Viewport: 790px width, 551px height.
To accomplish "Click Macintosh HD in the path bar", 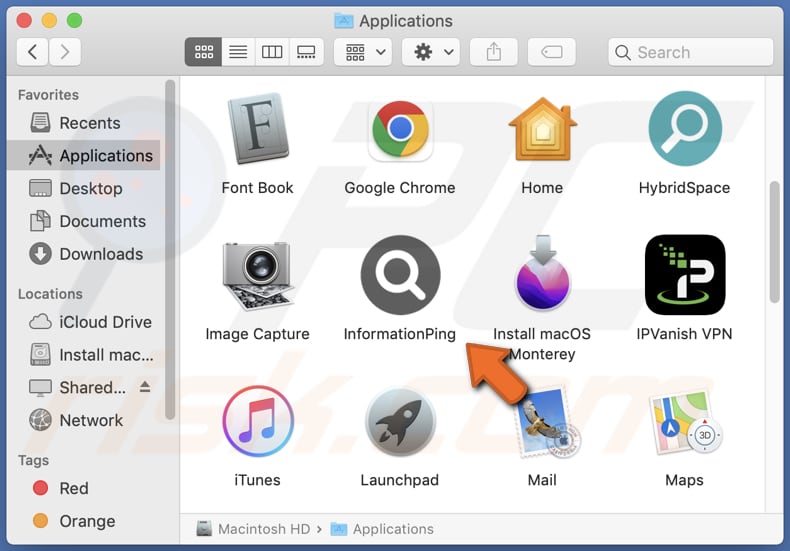I will tap(253, 529).
